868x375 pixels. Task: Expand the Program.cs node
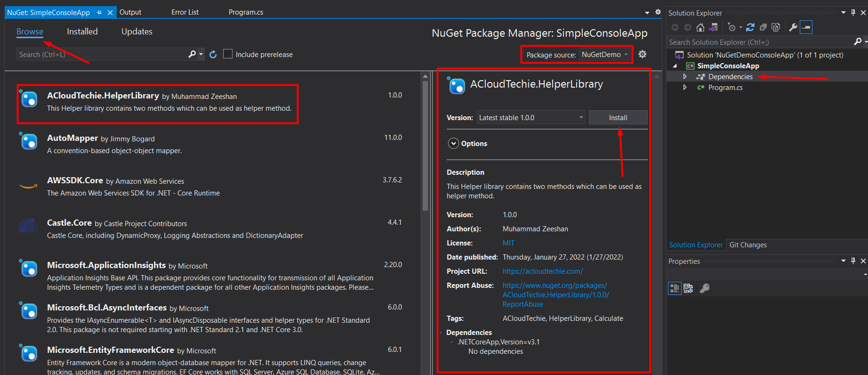pyautogui.click(x=685, y=87)
